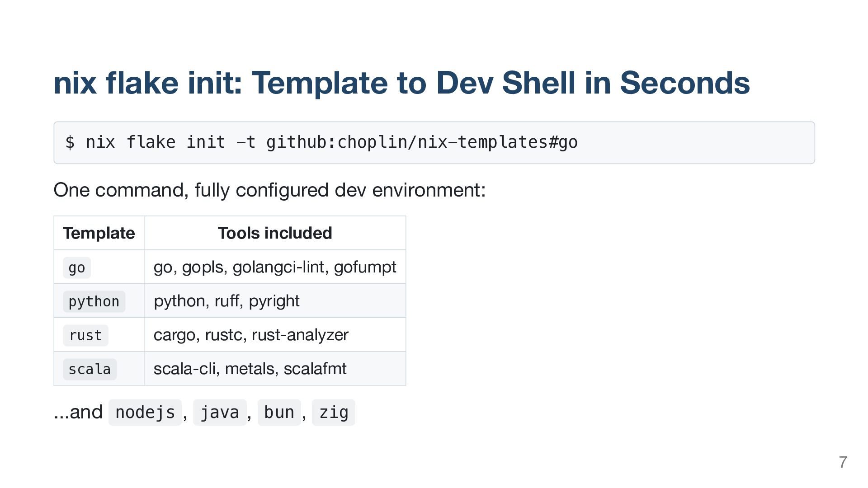Click the 'Tools included' column header
This screenshot has height=488, width=868.
275,233
